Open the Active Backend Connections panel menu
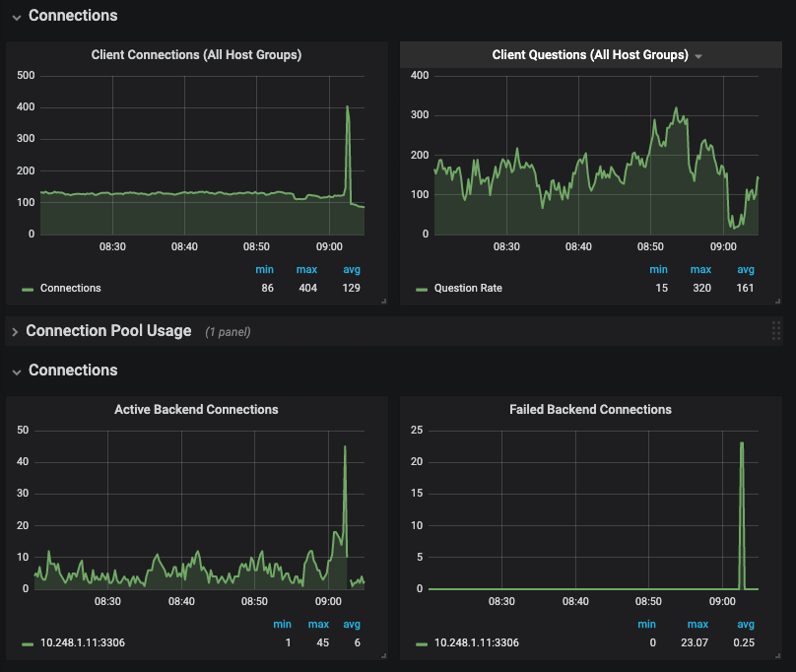The image size is (796, 672). coord(196,409)
